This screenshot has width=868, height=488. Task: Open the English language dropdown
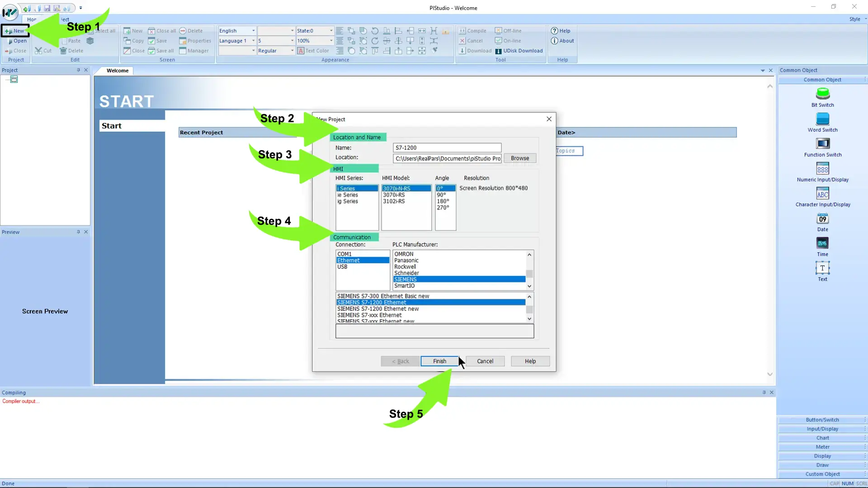[x=253, y=31]
